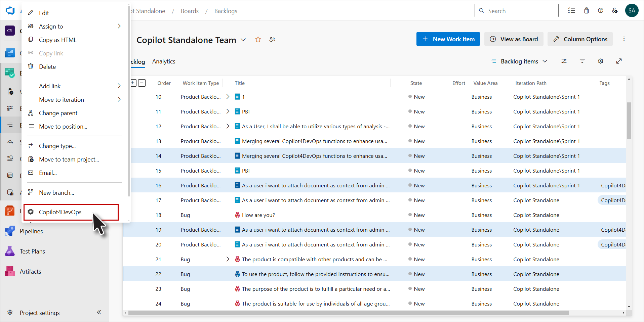Favorite the team with star icon
644x322 pixels.
pos(258,39)
